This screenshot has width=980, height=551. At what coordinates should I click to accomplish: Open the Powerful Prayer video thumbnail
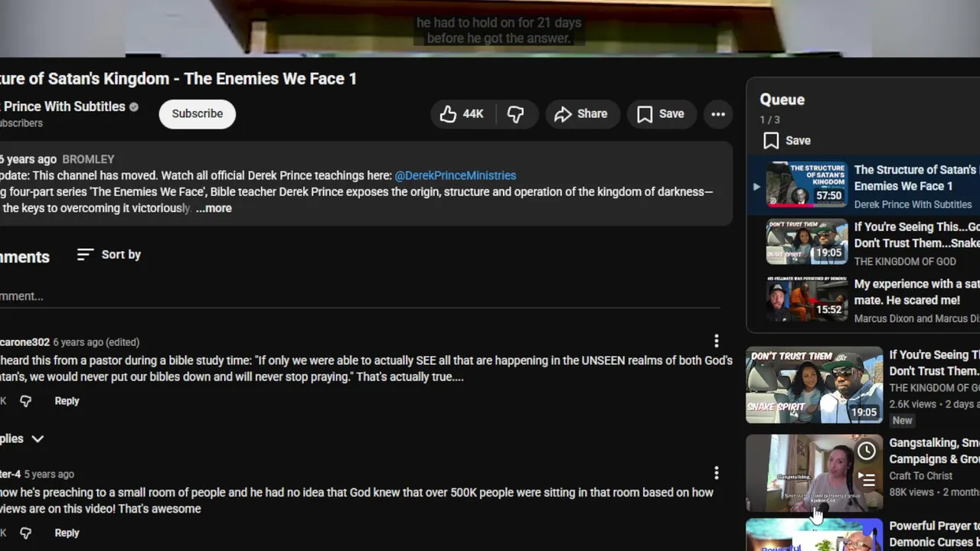pyautogui.click(x=815, y=535)
